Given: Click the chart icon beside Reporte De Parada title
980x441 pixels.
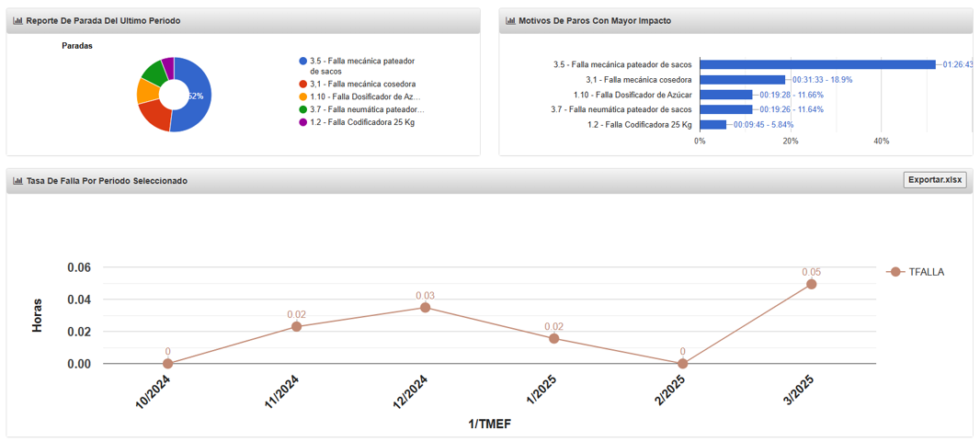Looking at the screenshot, I should (18, 20).
